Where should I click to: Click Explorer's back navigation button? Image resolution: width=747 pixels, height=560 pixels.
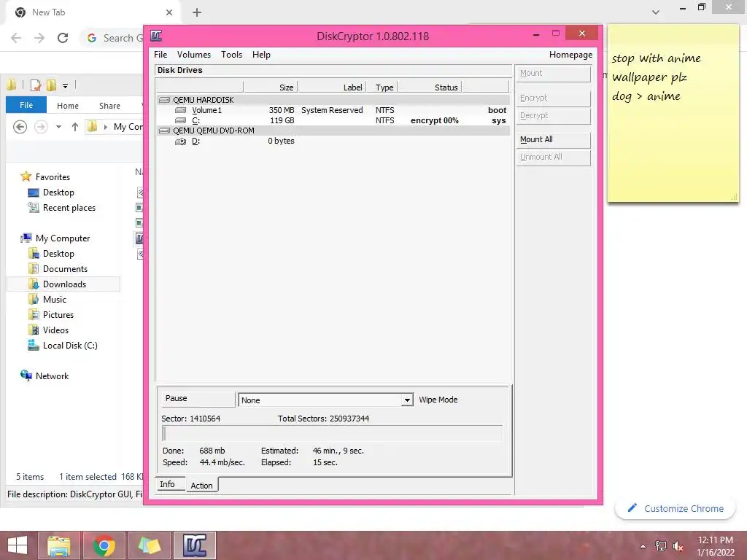[x=20, y=127]
